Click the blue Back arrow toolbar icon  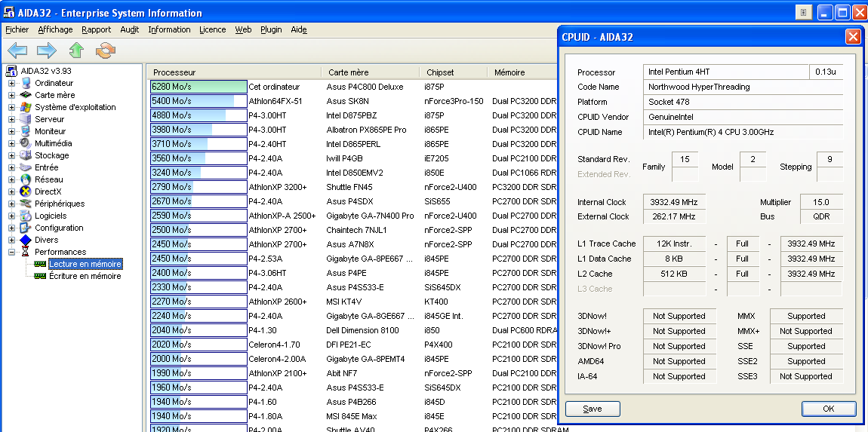coord(17,51)
